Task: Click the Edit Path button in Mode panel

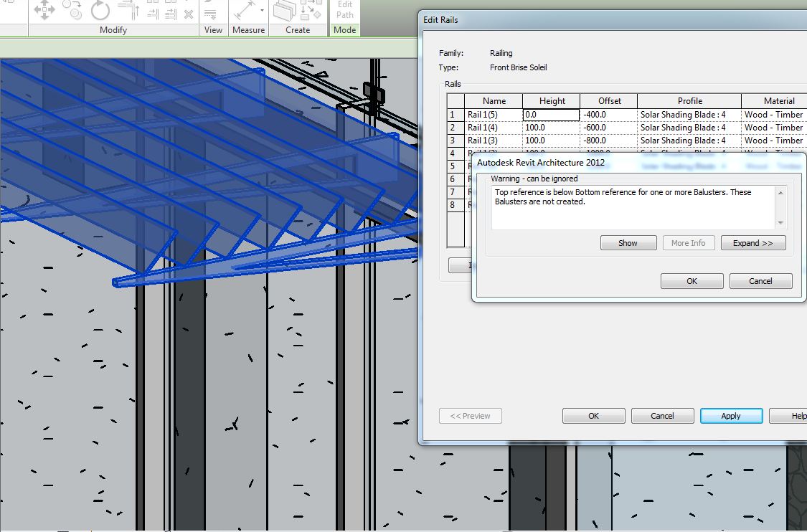Action: [345, 9]
